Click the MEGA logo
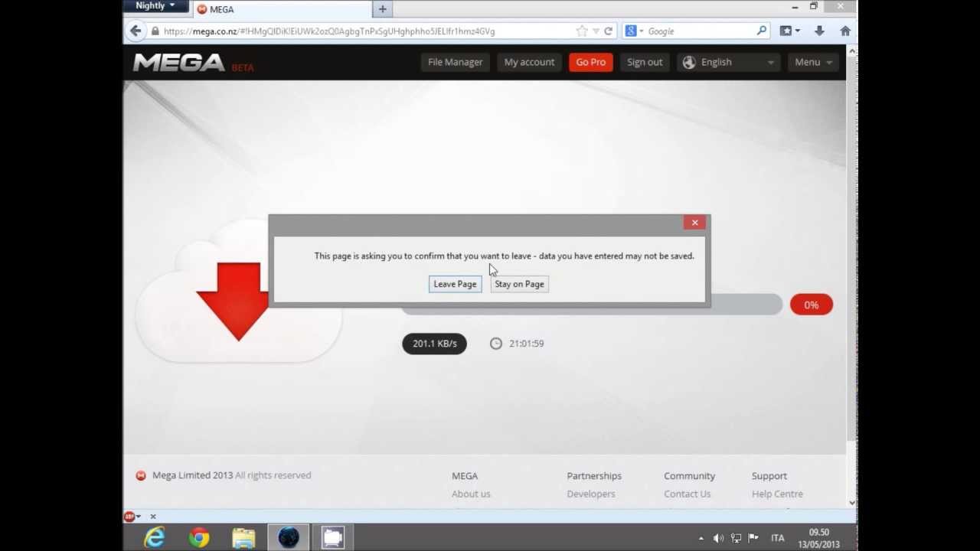The height and width of the screenshot is (551, 980). [179, 62]
